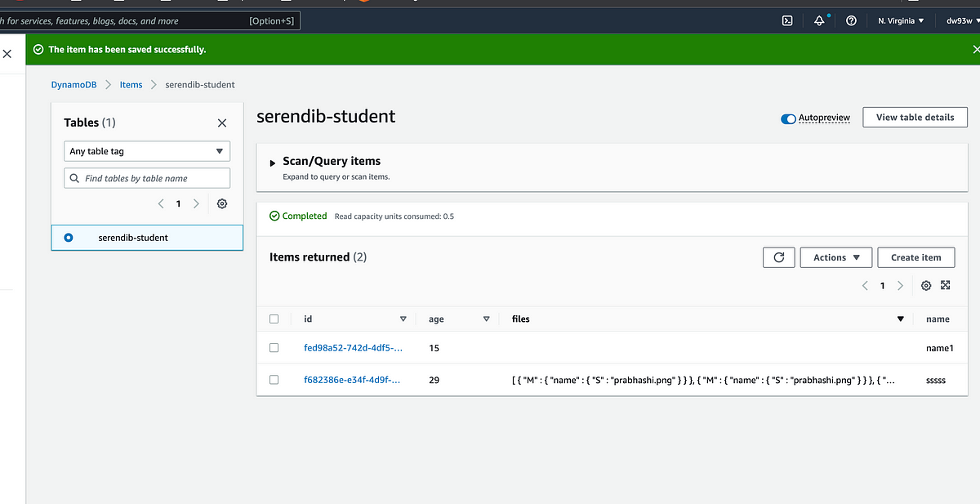This screenshot has height=504, width=980.
Task: Open the CloudShell terminal icon
Action: click(x=787, y=21)
